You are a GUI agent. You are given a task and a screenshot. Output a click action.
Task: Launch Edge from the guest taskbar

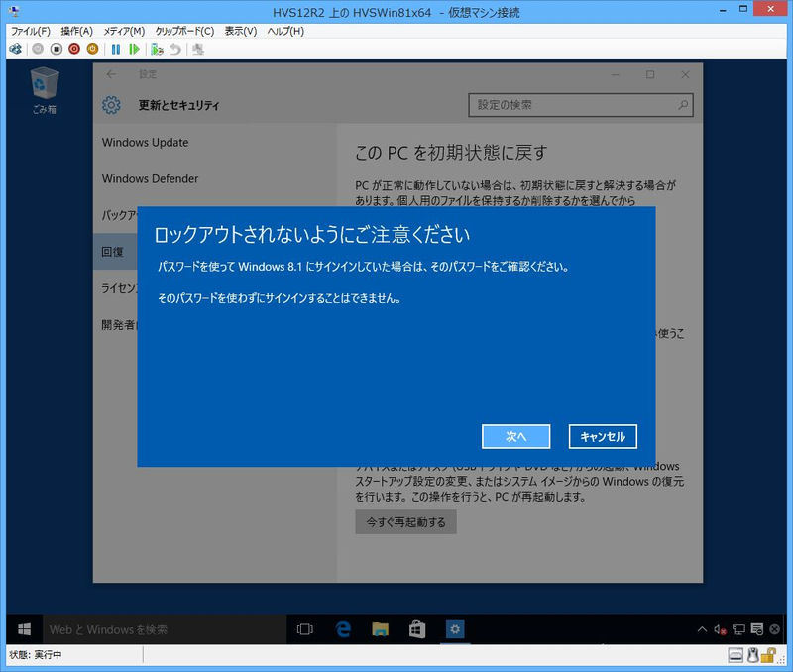tap(343, 629)
